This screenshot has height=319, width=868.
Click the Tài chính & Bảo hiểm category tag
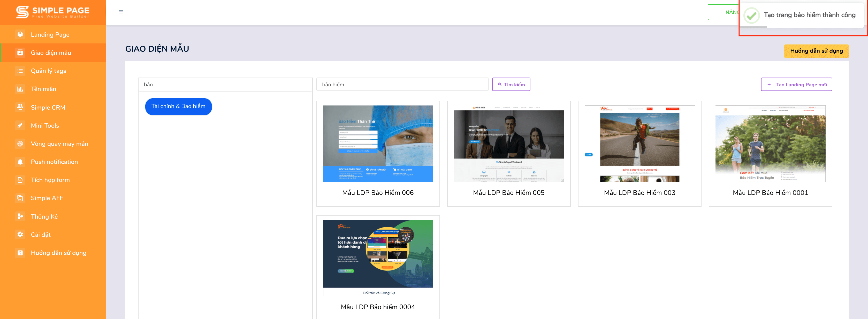click(x=178, y=106)
